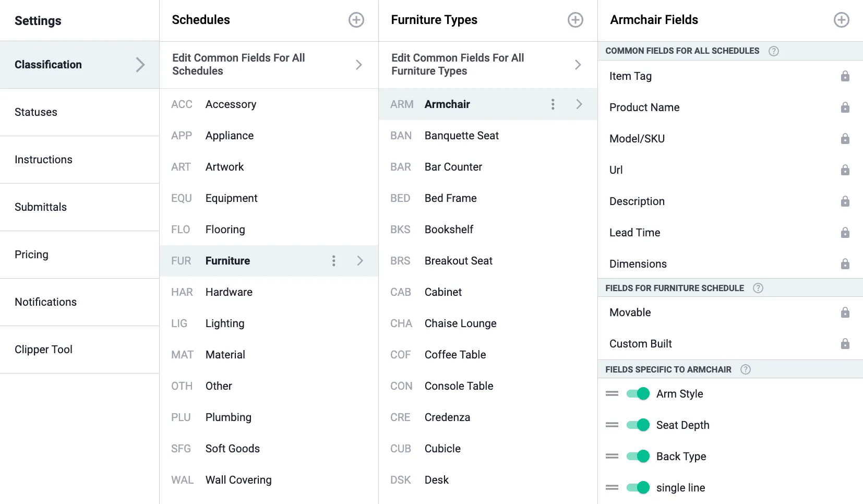Add a new Armchair field with plus icon
The image size is (863, 504).
842,20
